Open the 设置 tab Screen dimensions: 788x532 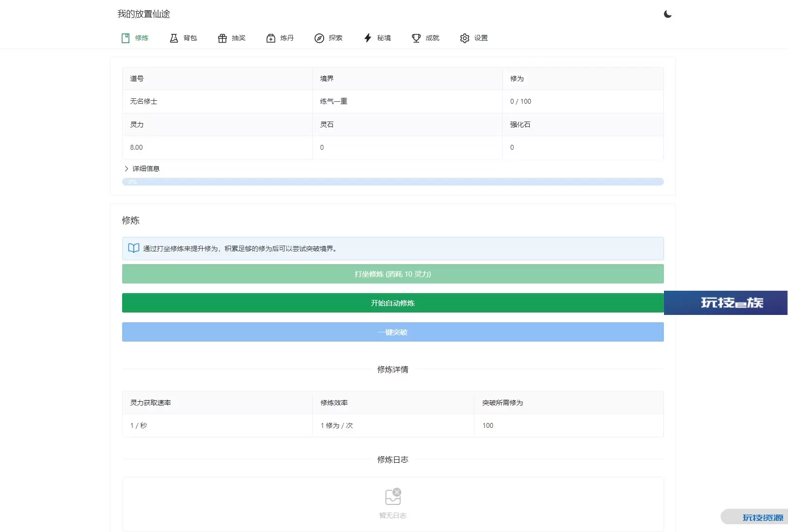tap(474, 38)
